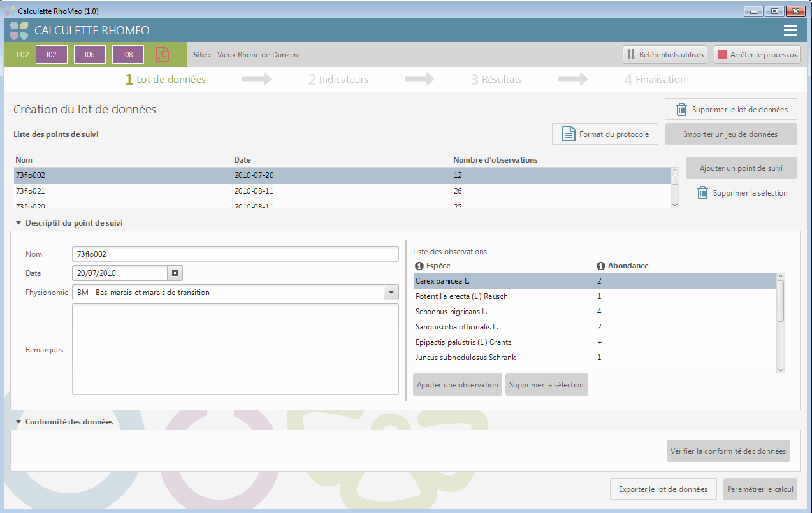Go to step 1 Lot de données
Image resolution: width=812 pixels, height=513 pixels.
[x=166, y=80]
